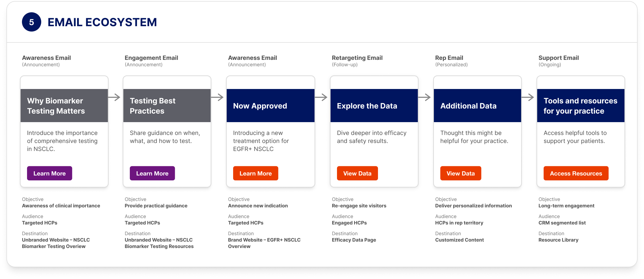
Task: Select 'HCPs in rep territory' audience text
Action: pyautogui.click(x=459, y=223)
